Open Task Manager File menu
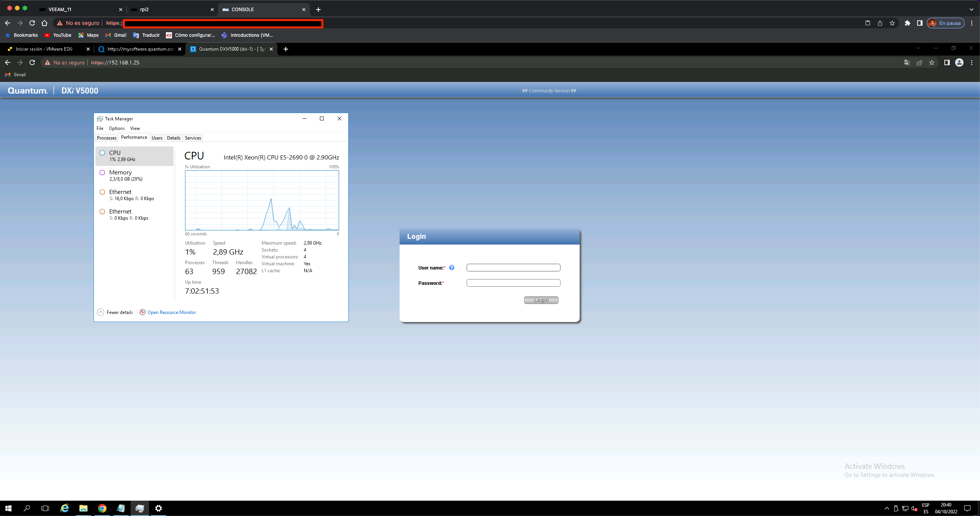Screen dimensions: 980x516 point(100,128)
